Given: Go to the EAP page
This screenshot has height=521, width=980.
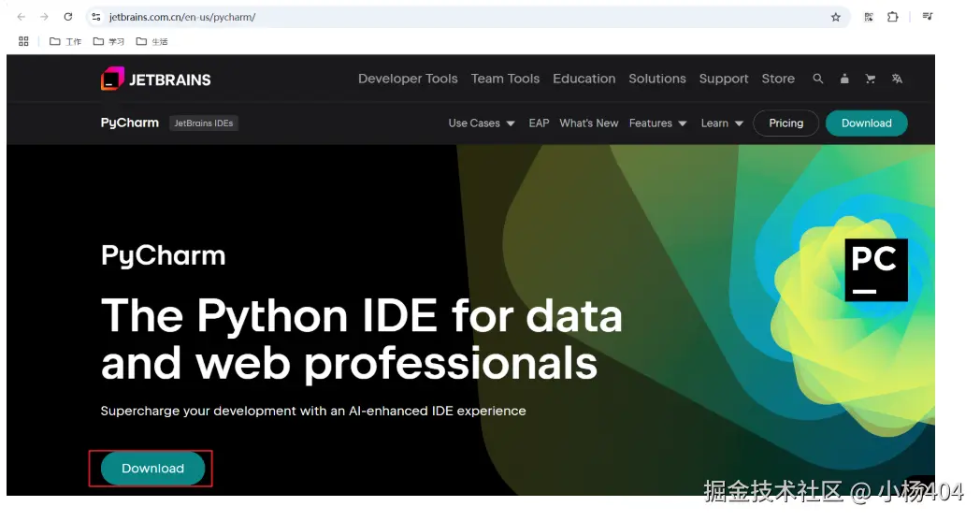Looking at the screenshot, I should (539, 123).
